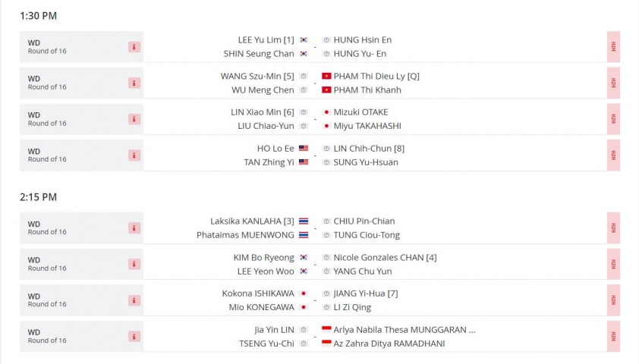Image resolution: width=639 pixels, height=364 pixels.
Task: Open info icon for LIN Xiao Min match
Action: click(x=134, y=119)
